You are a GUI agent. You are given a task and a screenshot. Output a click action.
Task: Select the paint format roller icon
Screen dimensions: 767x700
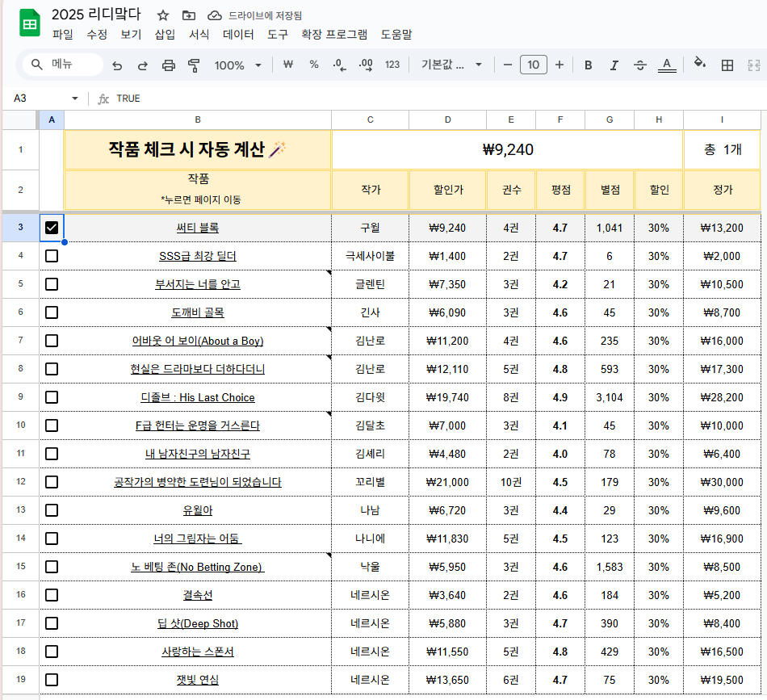pyautogui.click(x=194, y=65)
